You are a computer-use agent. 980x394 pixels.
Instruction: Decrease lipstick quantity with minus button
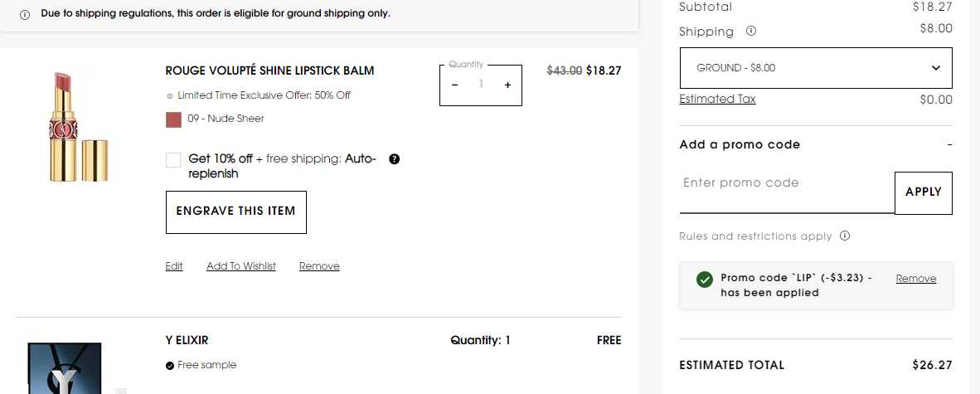(454, 85)
